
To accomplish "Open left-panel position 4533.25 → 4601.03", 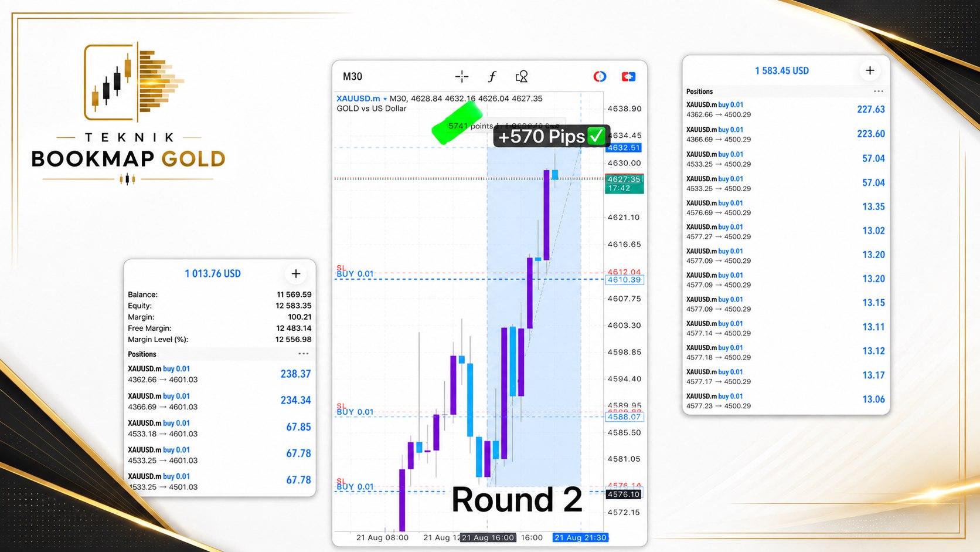I will tap(220, 455).
